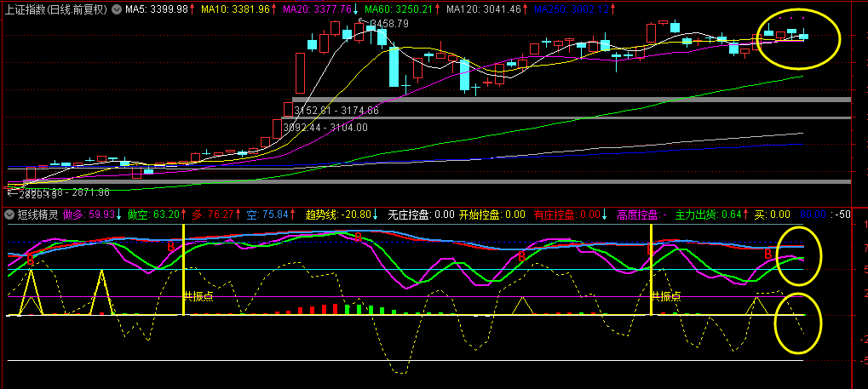This screenshot has width=868, height=389.
Task: Select the 短线精灵 indicator name label
Action: coord(36,215)
